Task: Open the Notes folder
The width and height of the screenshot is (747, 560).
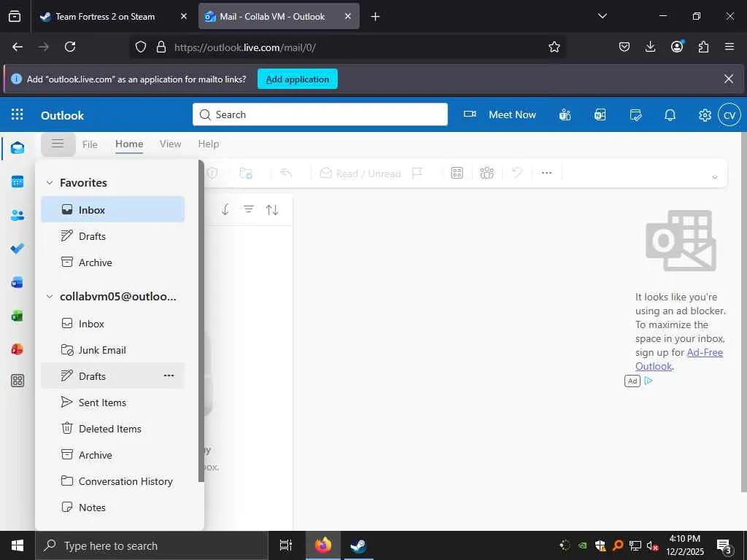Action: tap(112, 507)
